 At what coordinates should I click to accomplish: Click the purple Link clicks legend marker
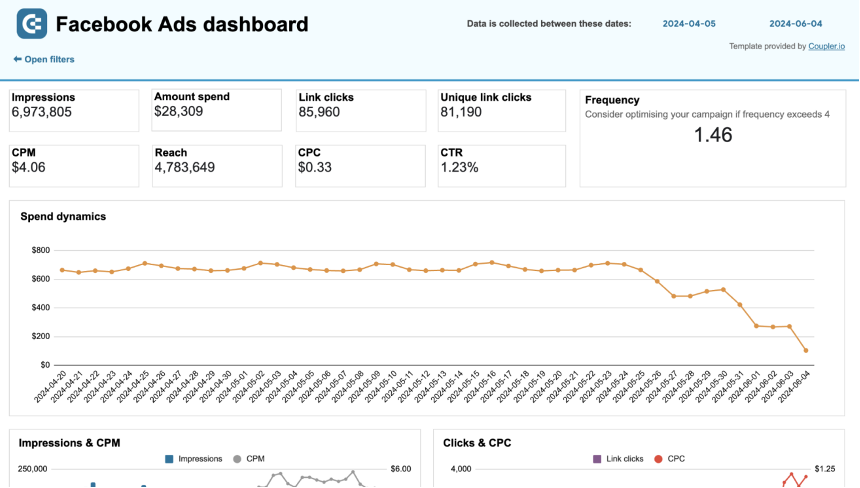[597, 459]
